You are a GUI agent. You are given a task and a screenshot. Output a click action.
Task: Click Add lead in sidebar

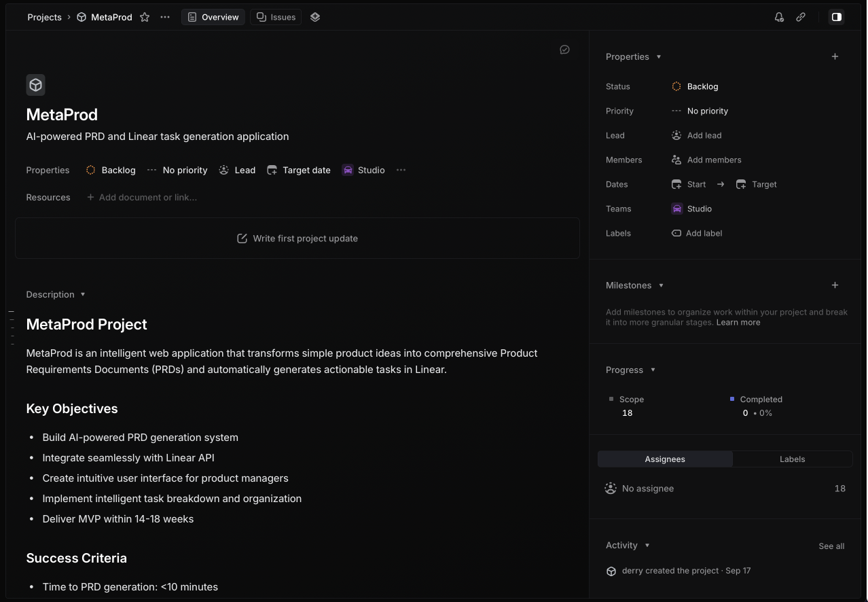696,135
